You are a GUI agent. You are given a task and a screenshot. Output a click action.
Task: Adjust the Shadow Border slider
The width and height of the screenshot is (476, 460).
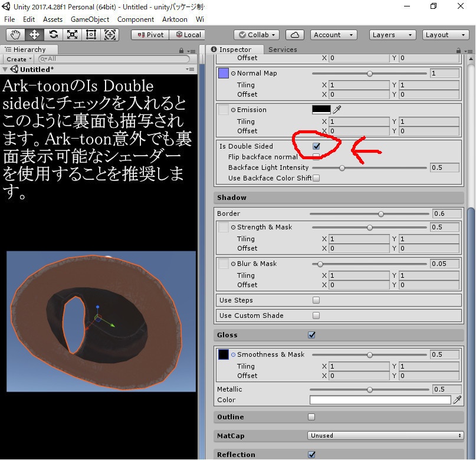click(x=369, y=214)
